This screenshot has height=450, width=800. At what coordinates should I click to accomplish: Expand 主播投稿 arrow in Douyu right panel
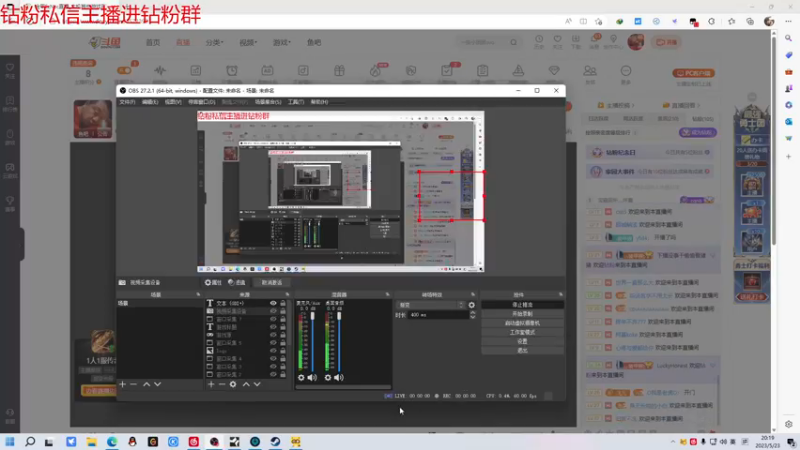pos(633,106)
